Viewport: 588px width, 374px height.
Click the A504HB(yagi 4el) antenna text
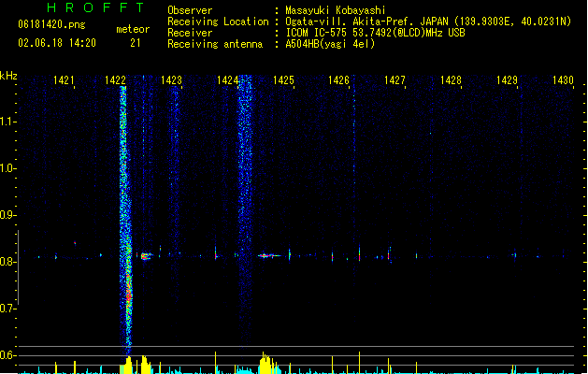click(x=330, y=44)
